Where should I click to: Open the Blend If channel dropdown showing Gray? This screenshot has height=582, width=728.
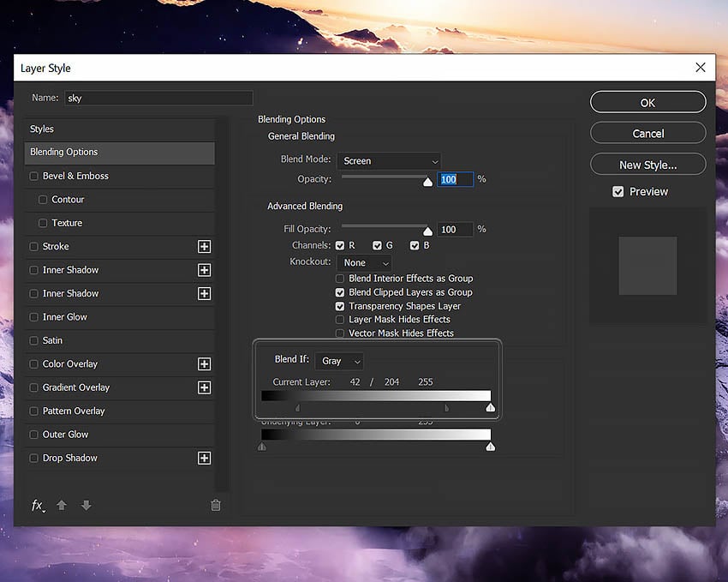coord(338,361)
